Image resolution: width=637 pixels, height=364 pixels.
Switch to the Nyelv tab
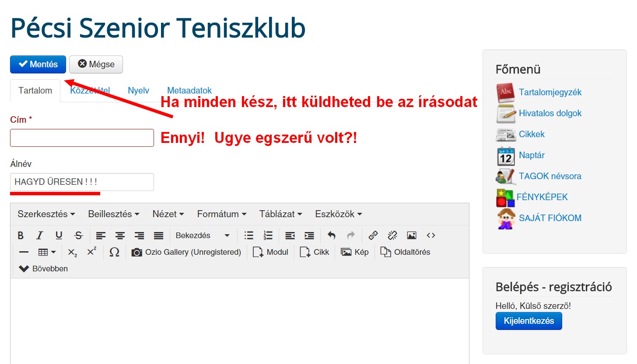[x=138, y=90]
